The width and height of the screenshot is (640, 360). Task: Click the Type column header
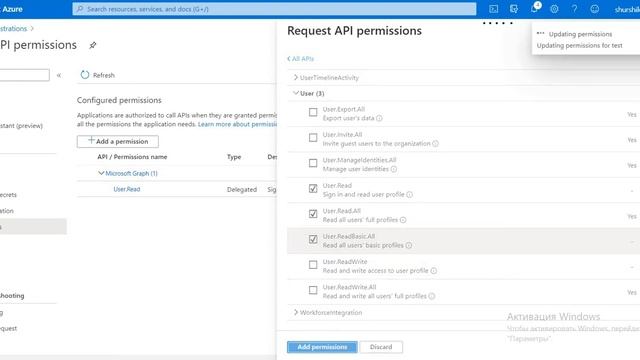234,157
